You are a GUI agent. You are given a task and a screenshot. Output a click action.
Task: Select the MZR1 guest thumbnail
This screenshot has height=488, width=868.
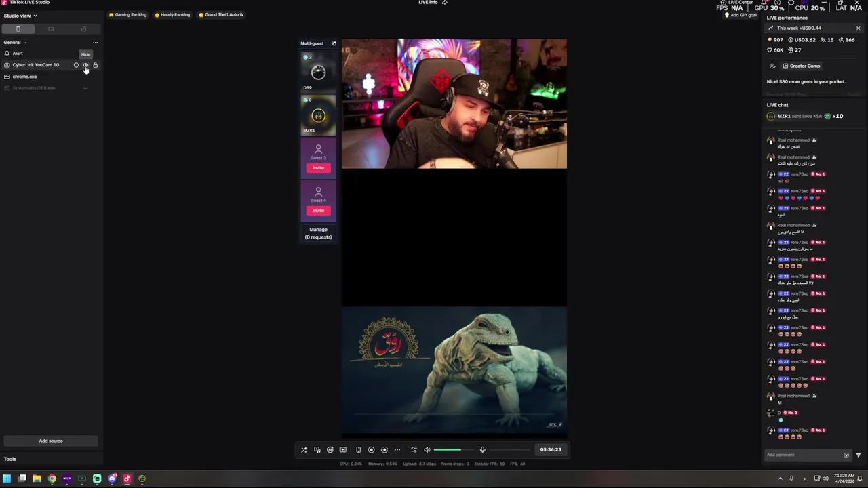[x=318, y=115]
